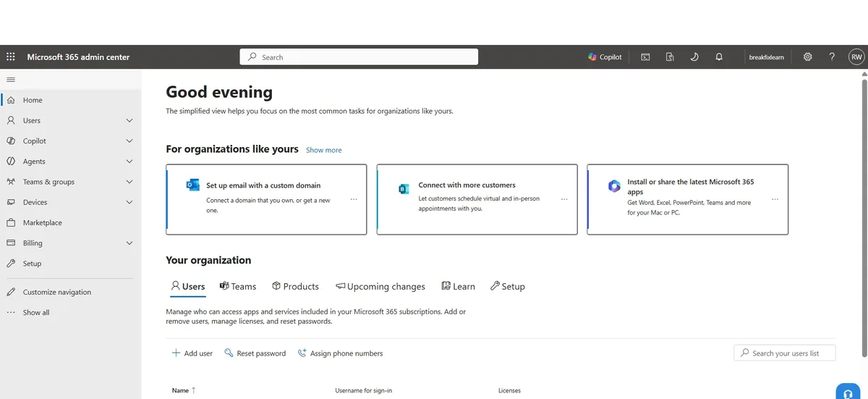Open the RW account avatar
This screenshot has height=399, width=868.
(x=856, y=56)
